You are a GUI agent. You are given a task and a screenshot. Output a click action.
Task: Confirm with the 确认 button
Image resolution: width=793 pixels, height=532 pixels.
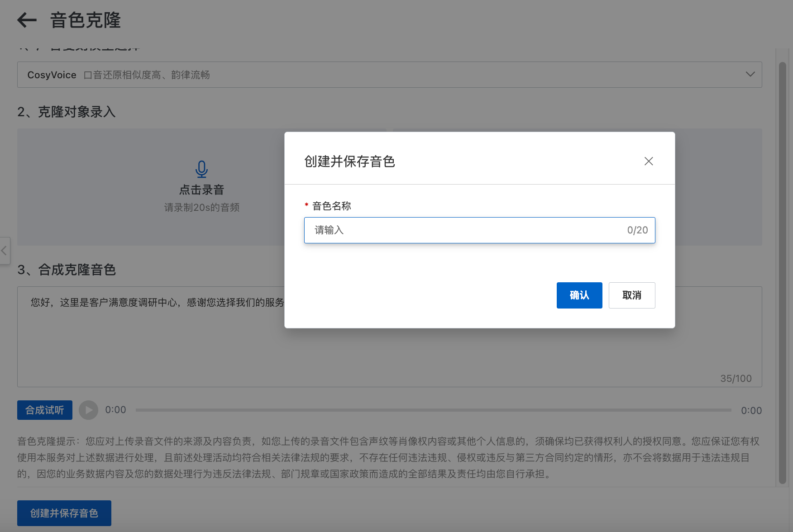pos(579,295)
